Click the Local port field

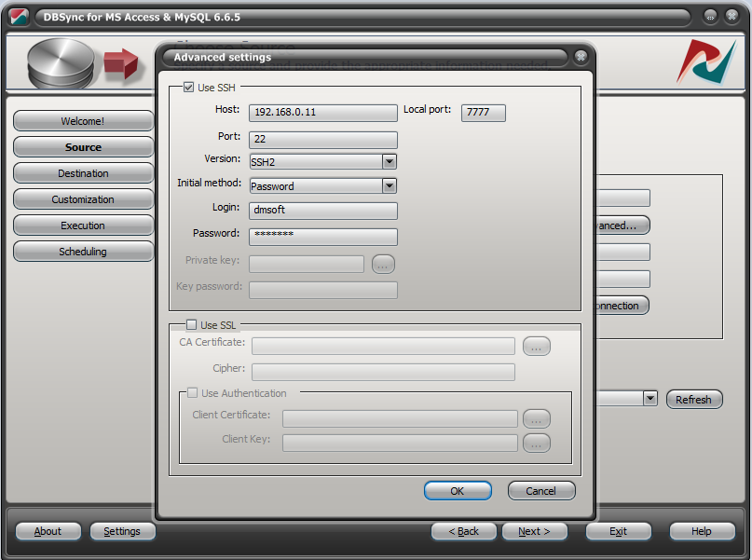(484, 113)
